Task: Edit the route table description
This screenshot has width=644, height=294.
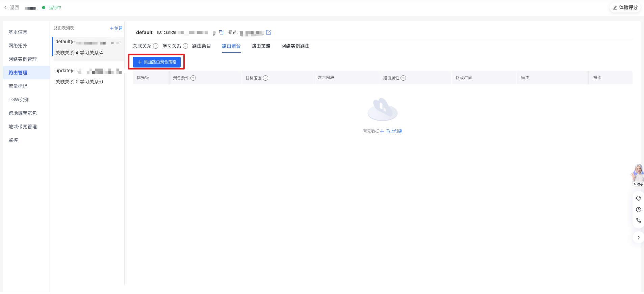Action: (x=268, y=32)
